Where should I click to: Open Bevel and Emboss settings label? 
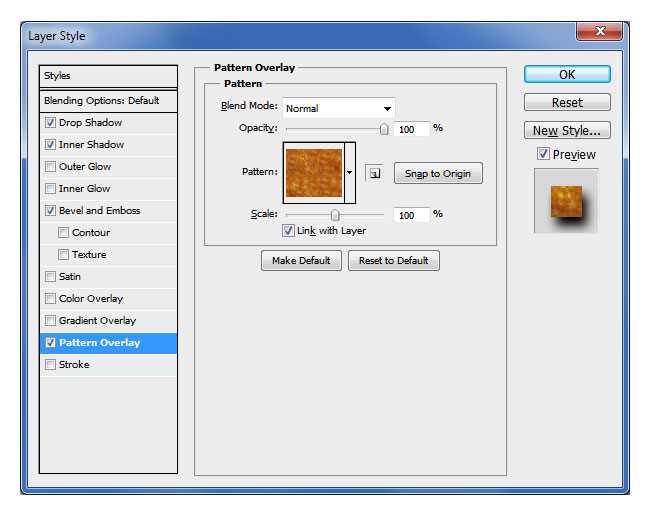(x=99, y=211)
